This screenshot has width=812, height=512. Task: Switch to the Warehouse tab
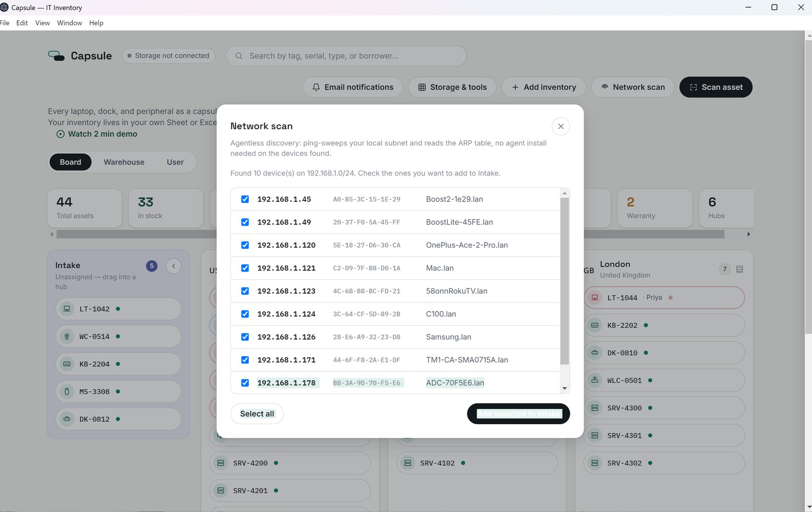tap(124, 162)
